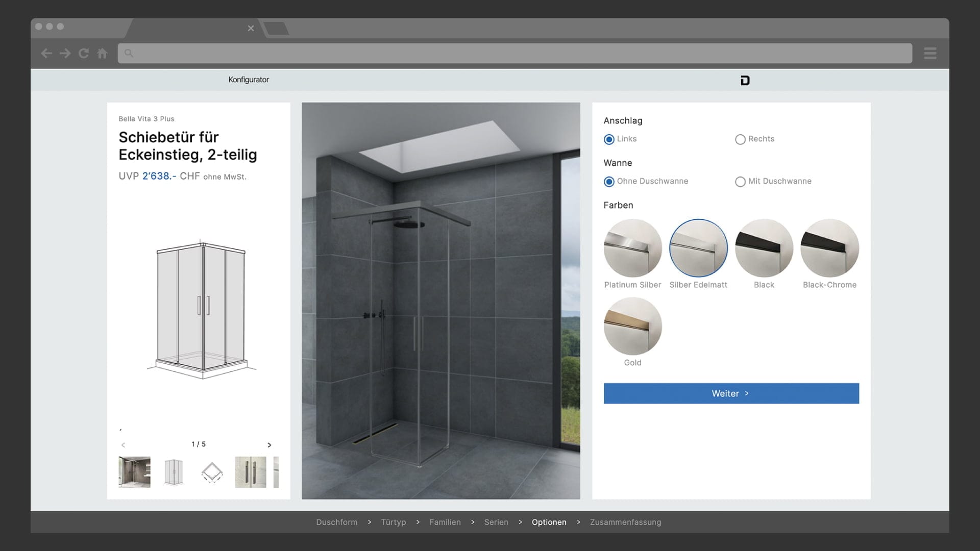Choose the Black-Chrome color swatch

click(x=829, y=248)
